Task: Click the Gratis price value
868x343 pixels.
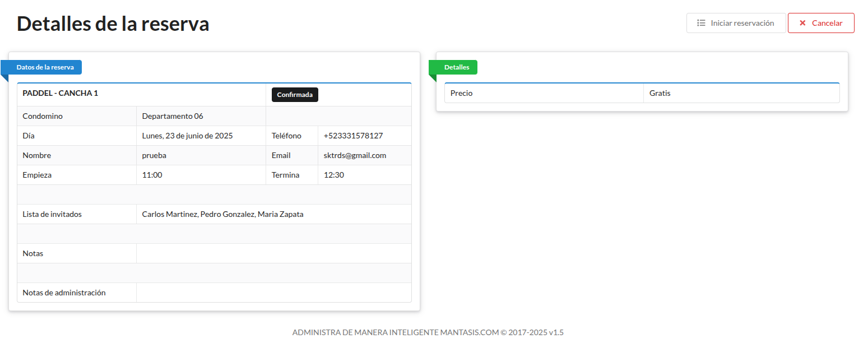Action: tap(660, 93)
